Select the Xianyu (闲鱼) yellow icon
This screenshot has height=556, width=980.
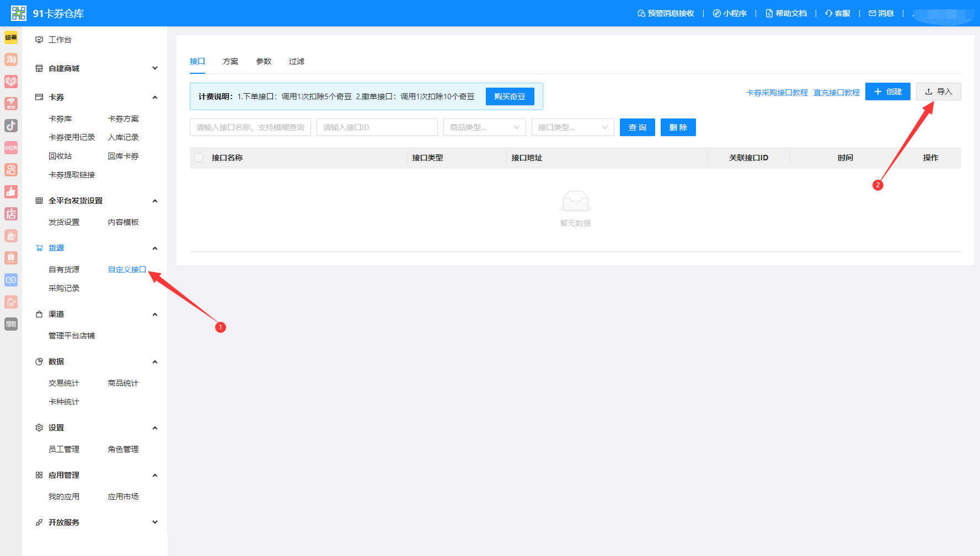coord(11,37)
